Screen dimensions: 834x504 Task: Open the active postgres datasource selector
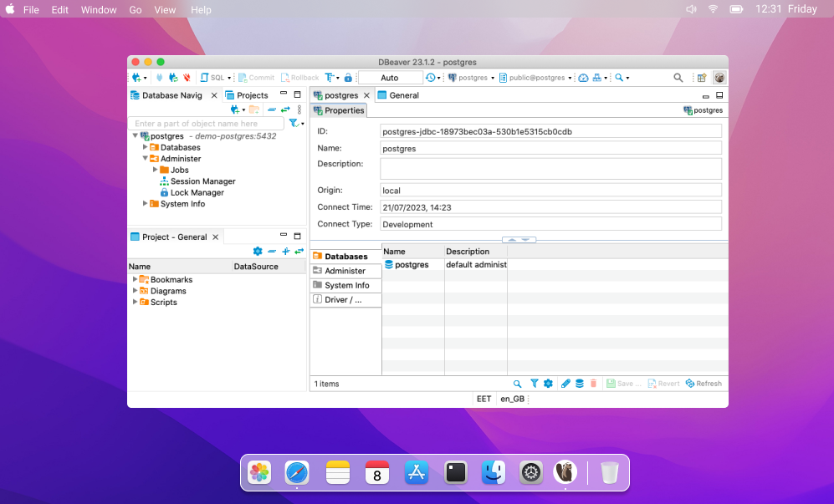coord(471,78)
